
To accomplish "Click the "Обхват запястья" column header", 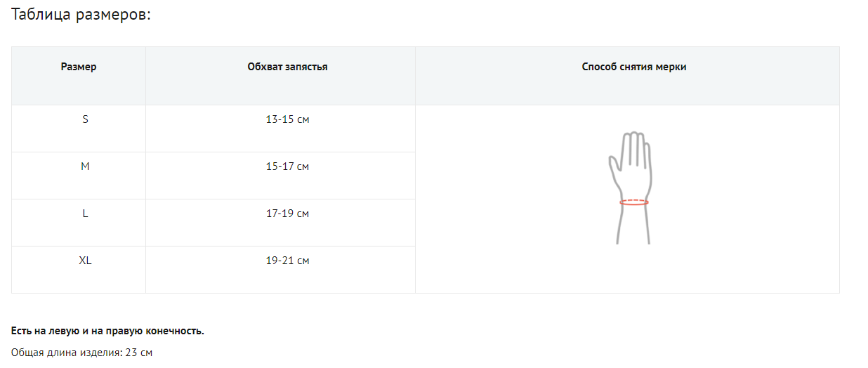I will [x=287, y=67].
